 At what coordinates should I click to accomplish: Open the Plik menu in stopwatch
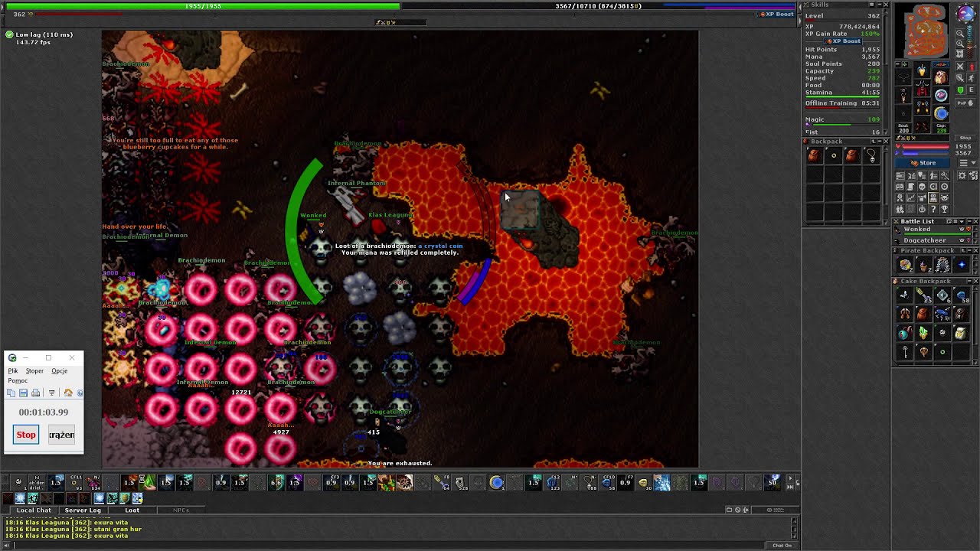point(13,371)
